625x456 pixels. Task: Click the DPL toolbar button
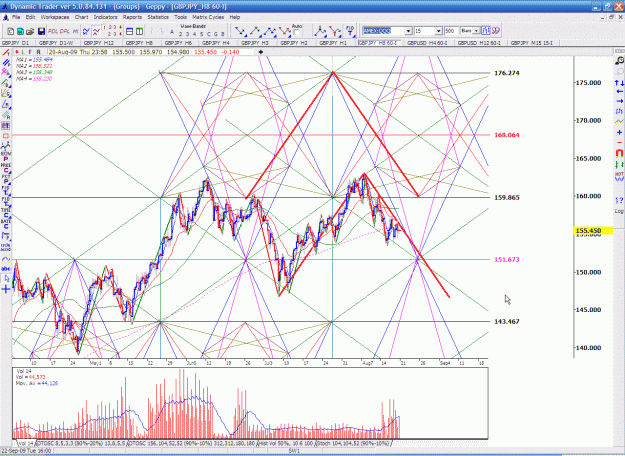click(x=64, y=31)
